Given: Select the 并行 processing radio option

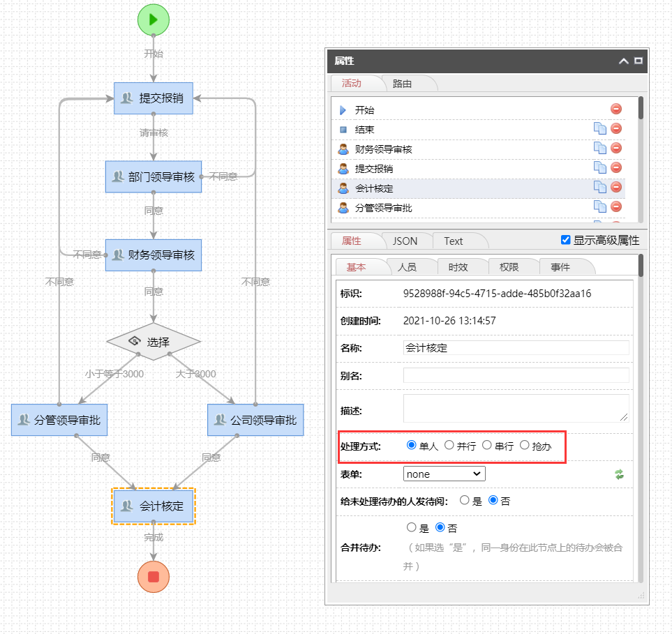Looking at the screenshot, I should 449,445.
